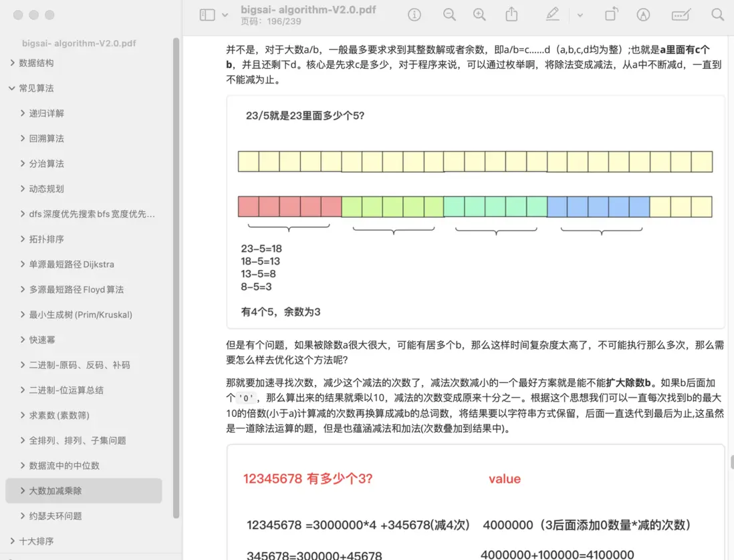The width and height of the screenshot is (734, 560).
Task: Expand the 递归详解 chapter
Action: click(x=23, y=113)
